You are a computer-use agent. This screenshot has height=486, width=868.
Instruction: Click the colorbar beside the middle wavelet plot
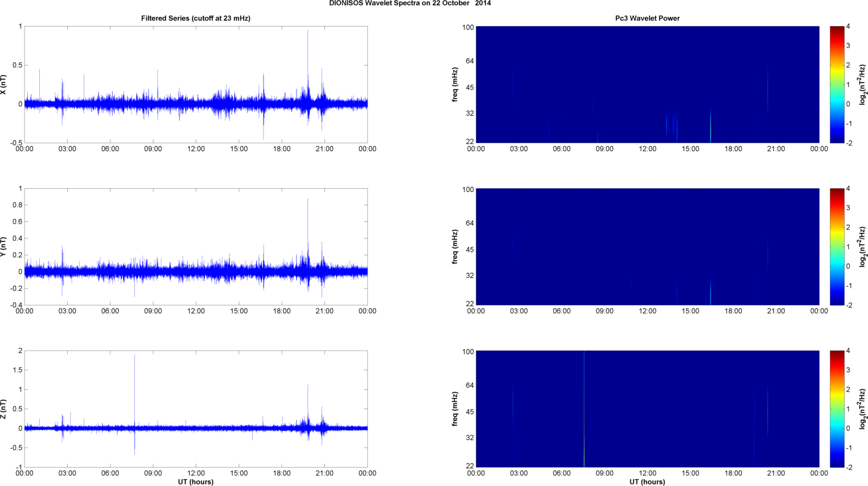pyautogui.click(x=837, y=246)
